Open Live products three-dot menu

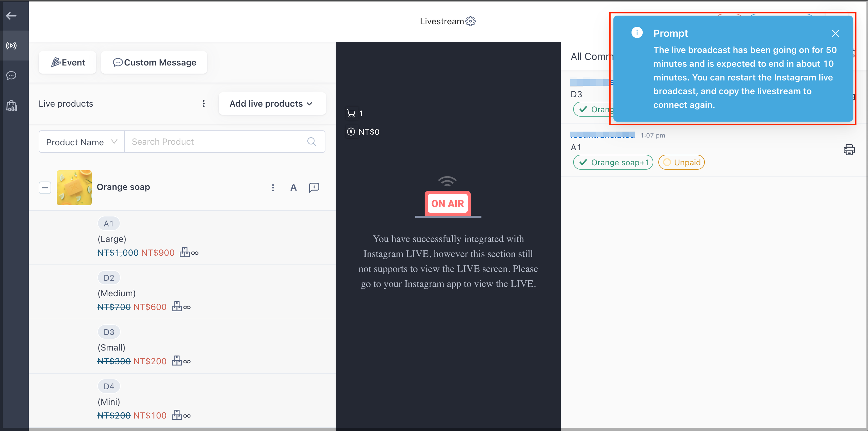(203, 104)
